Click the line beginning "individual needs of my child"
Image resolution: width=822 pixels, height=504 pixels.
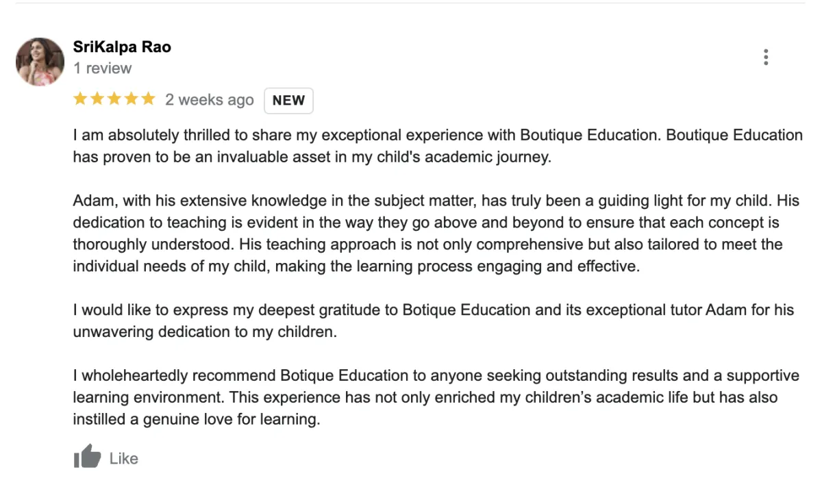(356, 266)
